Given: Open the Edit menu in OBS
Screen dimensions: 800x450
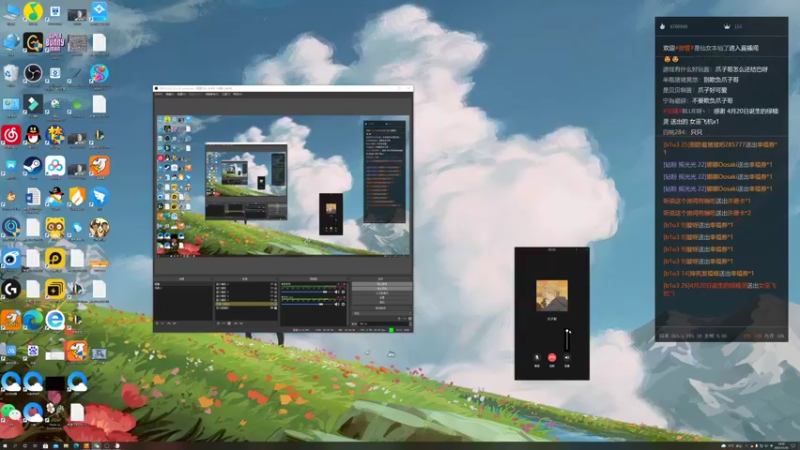Looking at the screenshot, I should (169, 94).
